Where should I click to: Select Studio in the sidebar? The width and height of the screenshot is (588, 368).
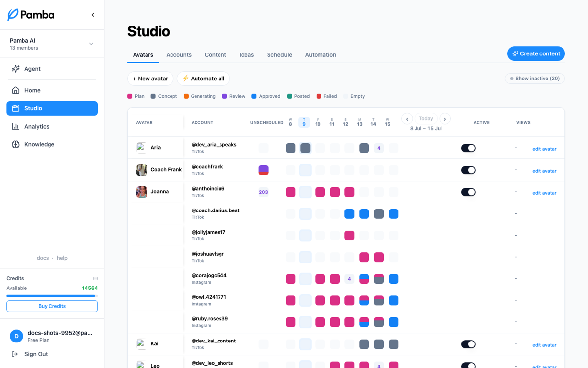52,108
